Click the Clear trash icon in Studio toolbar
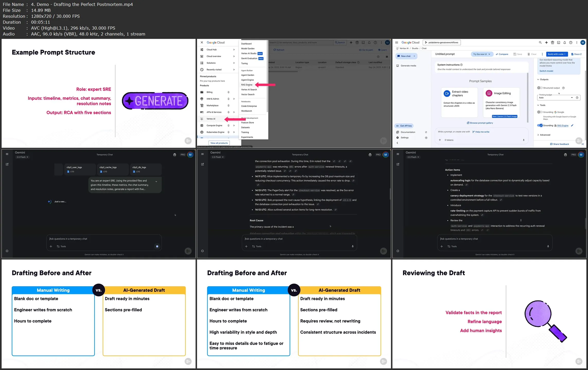 point(529,54)
